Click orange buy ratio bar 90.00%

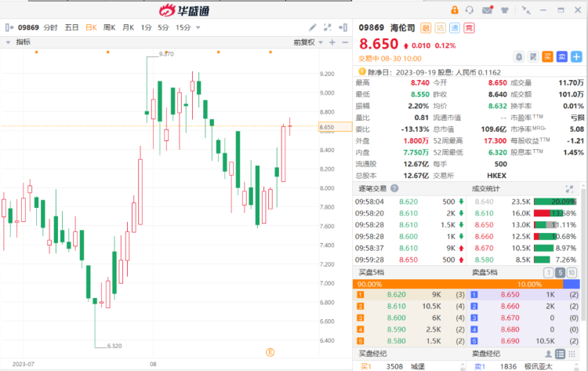(x=458, y=284)
